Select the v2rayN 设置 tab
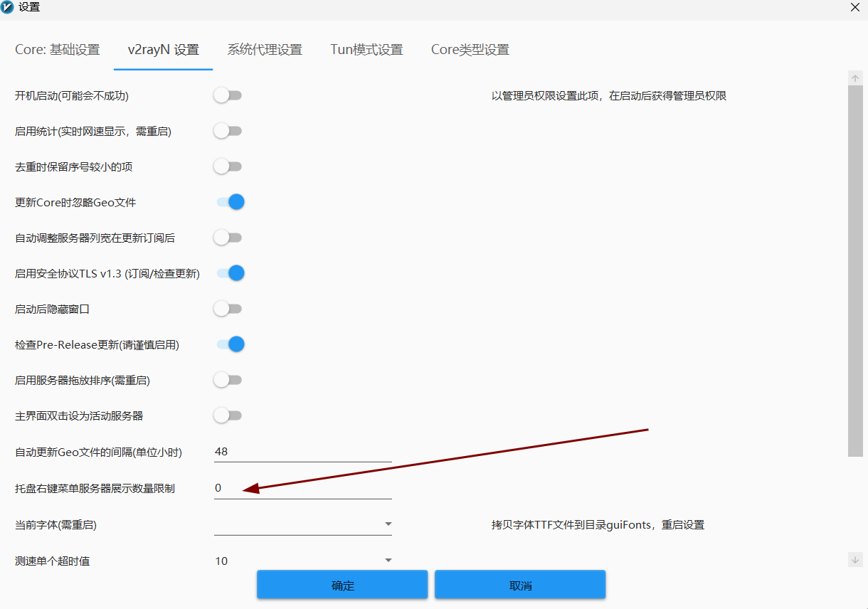The height and width of the screenshot is (609, 868). coord(164,50)
